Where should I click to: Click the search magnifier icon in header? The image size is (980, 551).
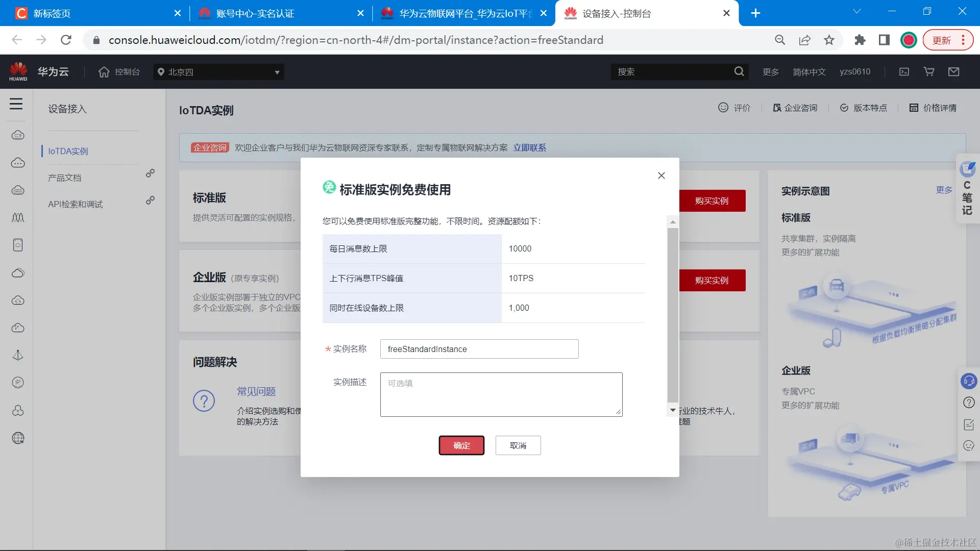739,72
